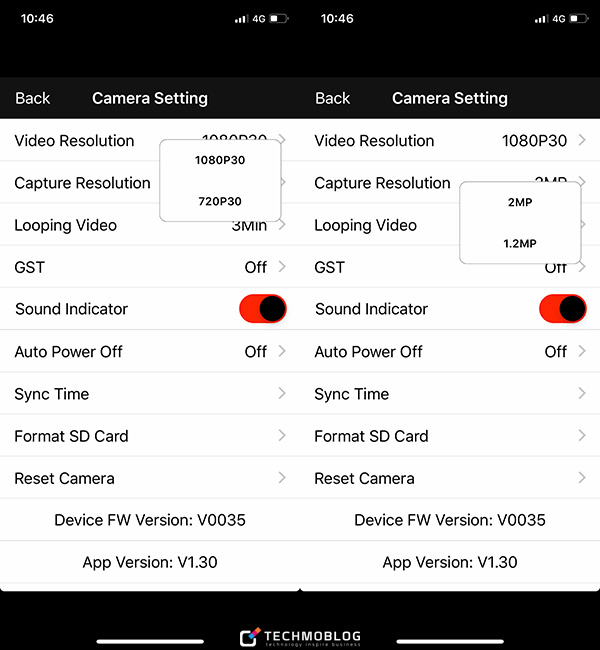Open Auto Power Off on right screen
Screen dimensions: 600x650
pyautogui.click(x=582, y=351)
